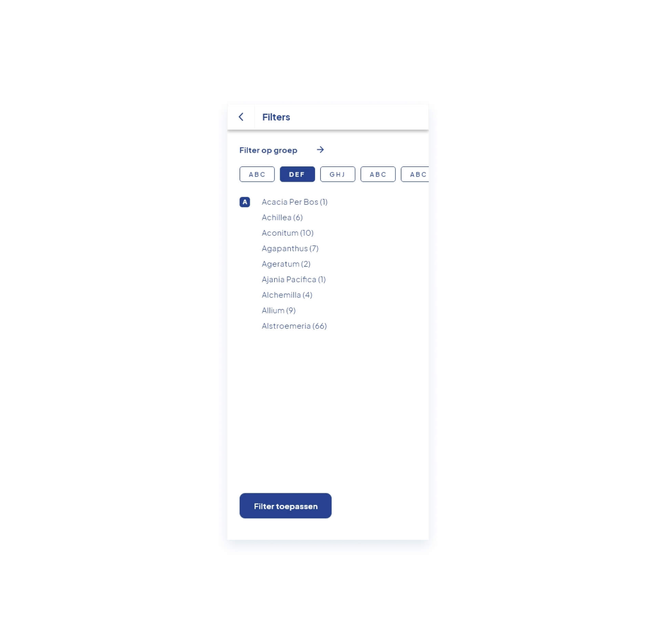Select Allium (9) from the list
This screenshot has height=644, width=656.
(x=278, y=310)
